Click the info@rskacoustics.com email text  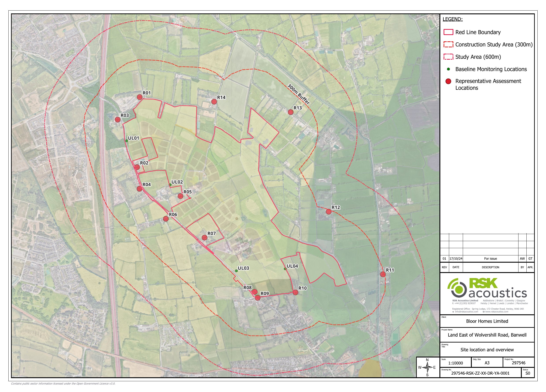pyautogui.click(x=466, y=312)
